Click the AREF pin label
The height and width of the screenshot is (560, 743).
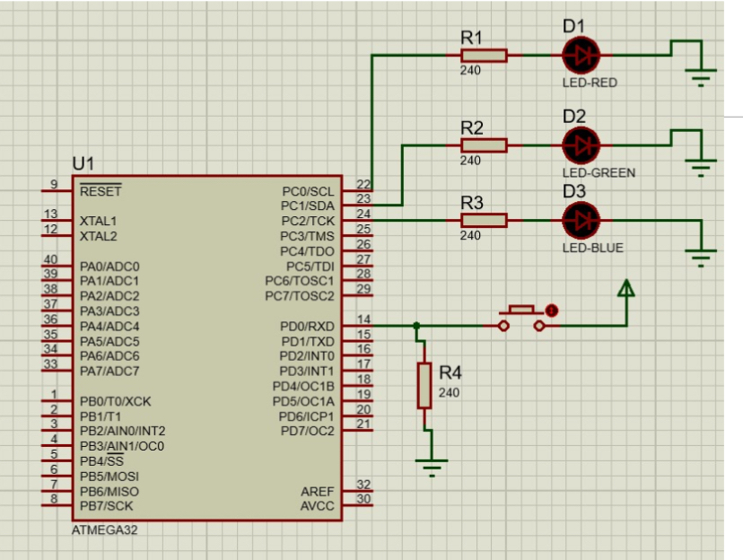click(x=318, y=492)
